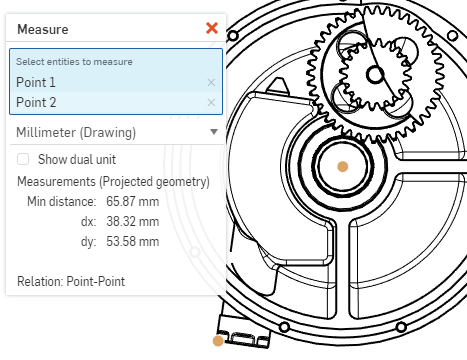Viewport: 467px width, 360px height.
Task: Click the orange measure point at hub center
Action: [343, 166]
